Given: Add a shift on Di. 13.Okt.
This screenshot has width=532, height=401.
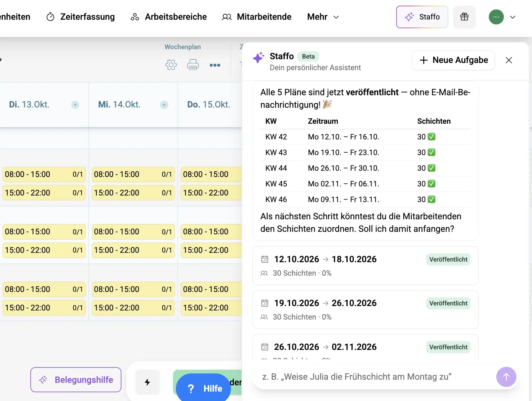Looking at the screenshot, I should tap(75, 105).
